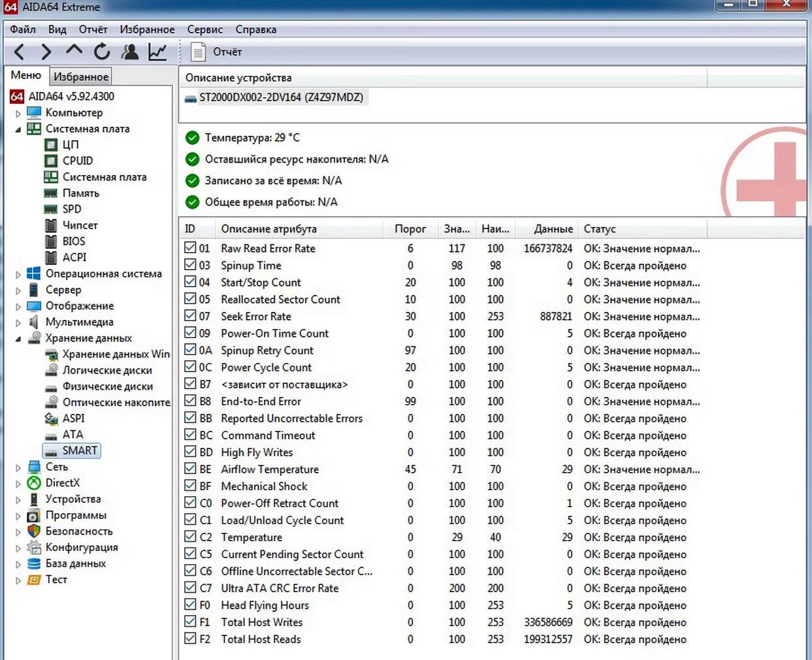
Task: Expand the Сеть tree node
Action: coord(18,467)
